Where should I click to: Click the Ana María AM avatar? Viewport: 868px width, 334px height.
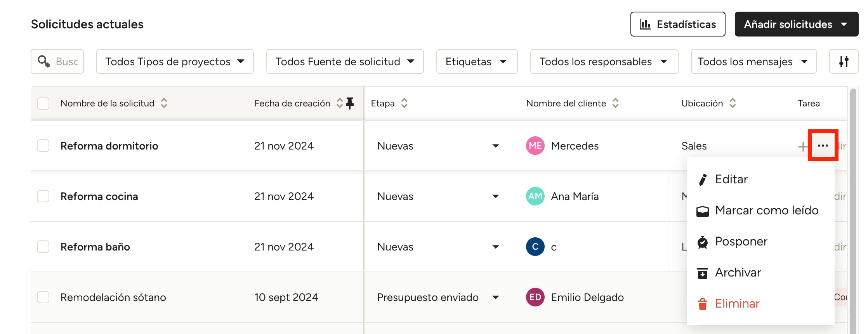pos(535,196)
